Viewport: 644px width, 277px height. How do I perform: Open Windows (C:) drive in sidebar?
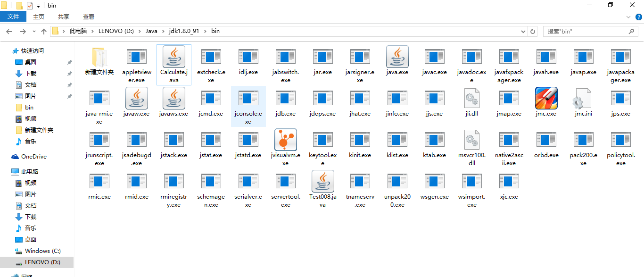point(42,251)
